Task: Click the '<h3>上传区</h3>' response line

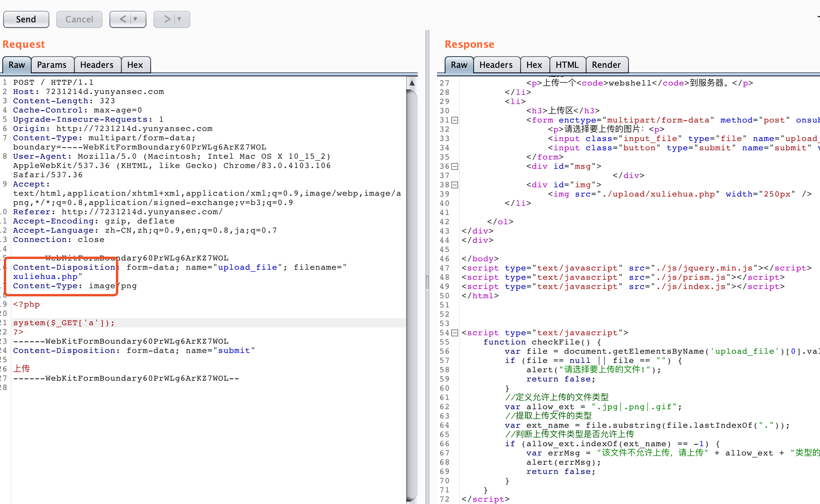Action: (x=563, y=111)
